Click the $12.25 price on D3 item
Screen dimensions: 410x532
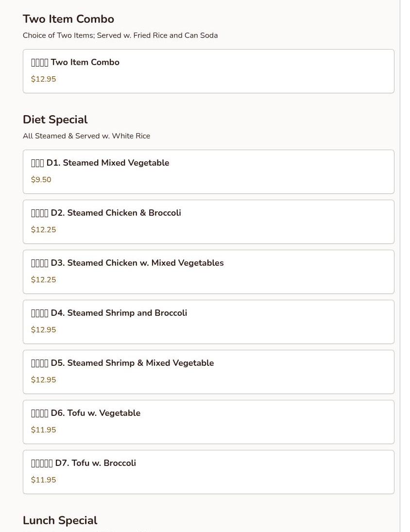pos(43,279)
